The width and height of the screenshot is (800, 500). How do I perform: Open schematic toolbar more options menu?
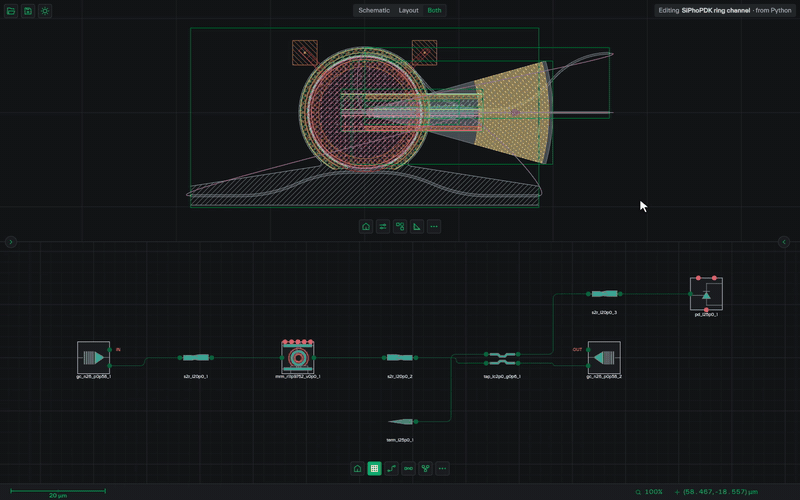pos(442,468)
